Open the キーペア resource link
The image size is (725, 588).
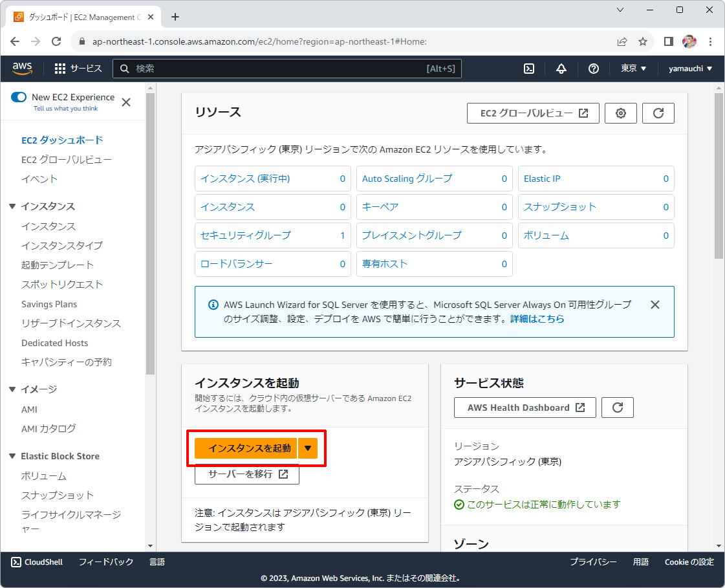380,207
